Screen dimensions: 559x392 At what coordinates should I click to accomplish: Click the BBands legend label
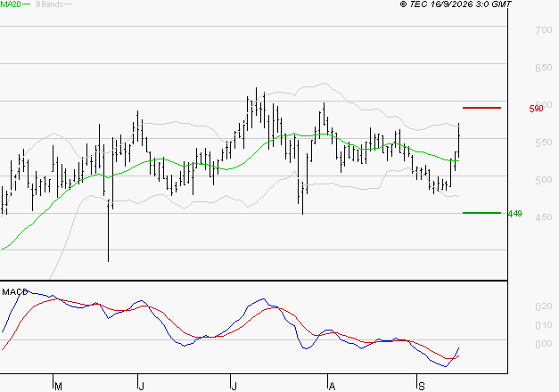tap(50, 4)
